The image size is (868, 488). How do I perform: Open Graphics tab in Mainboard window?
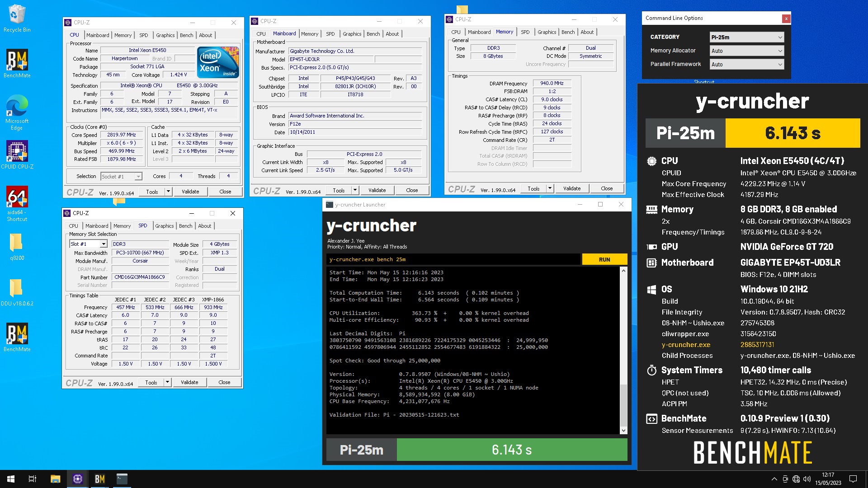(352, 34)
